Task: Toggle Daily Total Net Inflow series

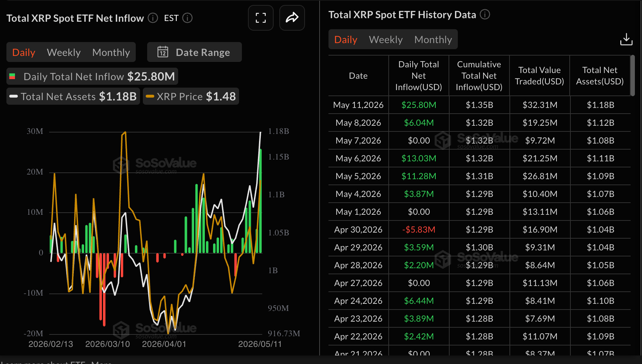Action: tap(92, 76)
